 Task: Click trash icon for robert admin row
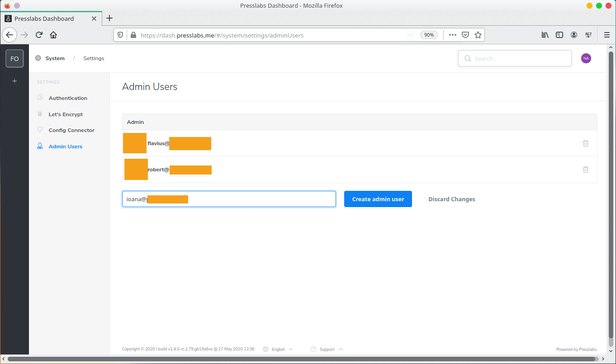[585, 170]
